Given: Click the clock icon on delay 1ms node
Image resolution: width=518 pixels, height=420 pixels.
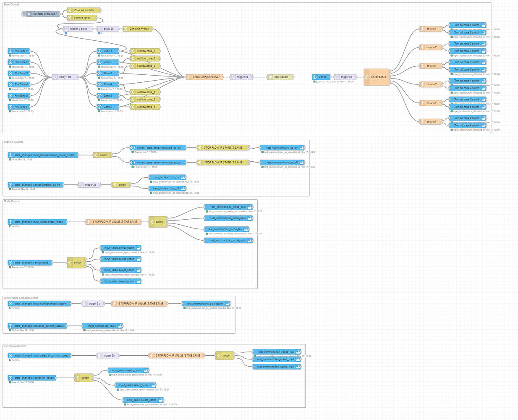Looking at the screenshot, I should click(55, 77).
